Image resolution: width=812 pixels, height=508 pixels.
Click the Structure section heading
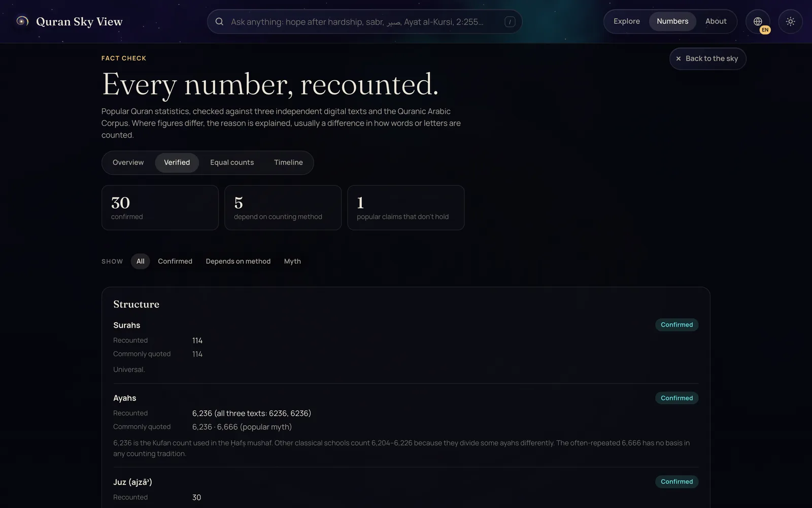click(x=136, y=304)
